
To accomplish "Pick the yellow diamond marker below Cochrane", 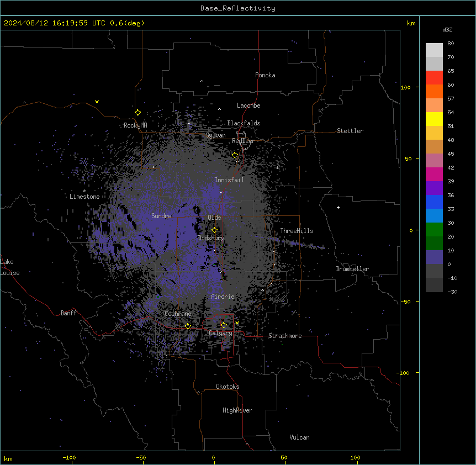I will point(188,326).
